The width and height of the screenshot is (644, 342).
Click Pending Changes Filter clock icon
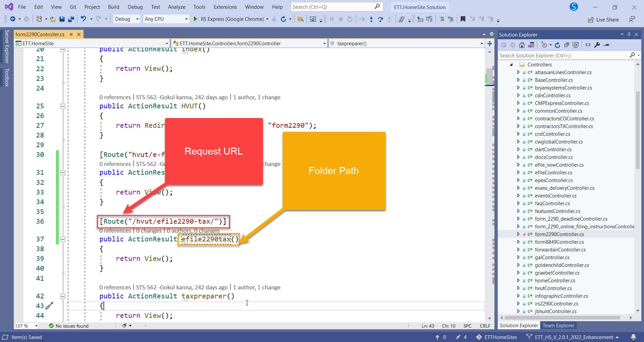[x=544, y=45]
